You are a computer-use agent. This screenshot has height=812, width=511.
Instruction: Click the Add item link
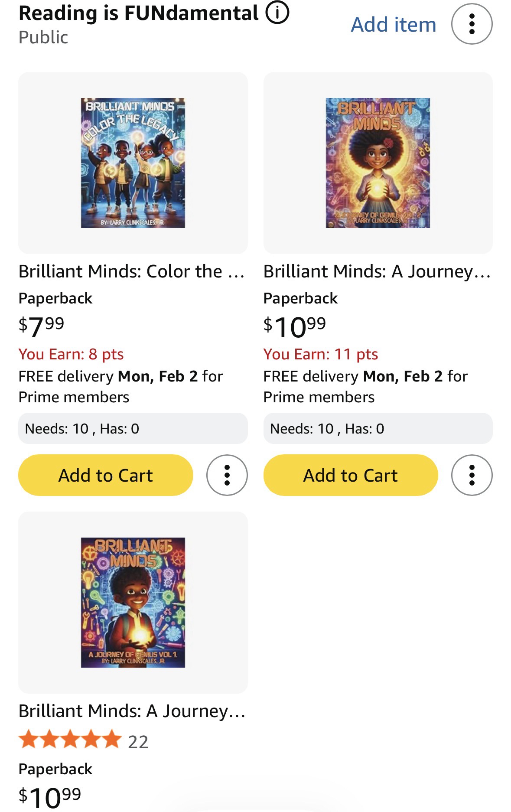point(393,24)
